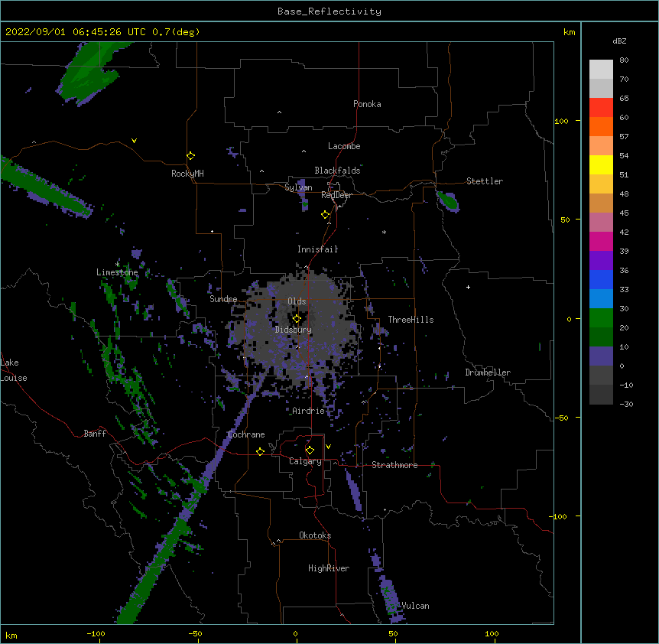Select the Innisfail label
This screenshot has height=644, width=659.
[318, 249]
